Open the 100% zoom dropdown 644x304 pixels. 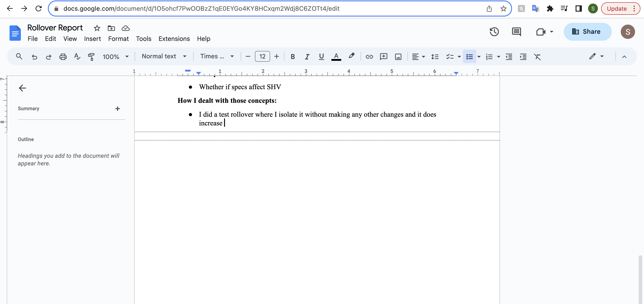point(115,57)
